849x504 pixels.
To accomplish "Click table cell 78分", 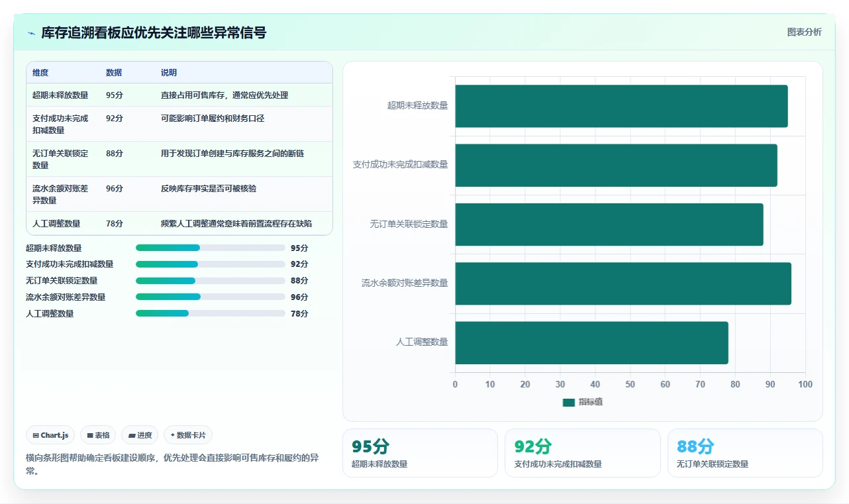I will (x=115, y=224).
